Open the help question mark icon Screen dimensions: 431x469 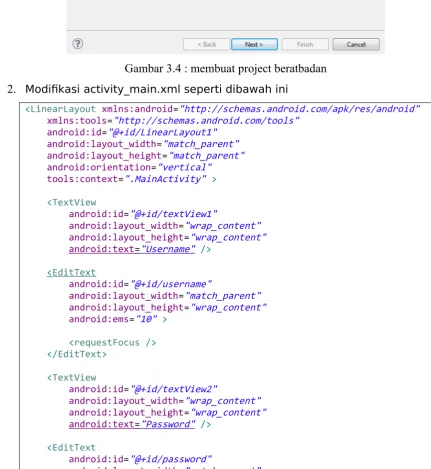point(78,44)
